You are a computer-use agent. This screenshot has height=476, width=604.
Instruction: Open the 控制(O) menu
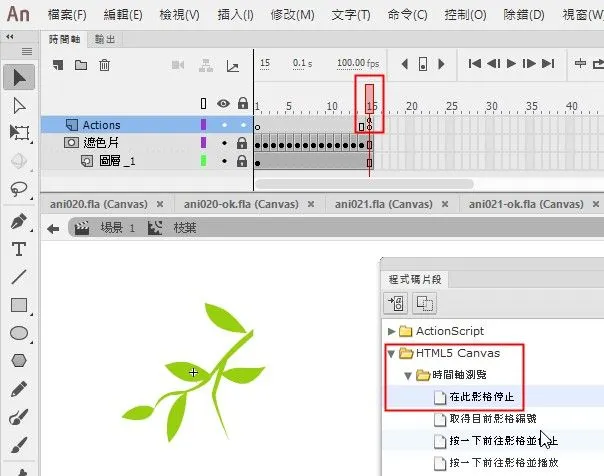click(465, 15)
